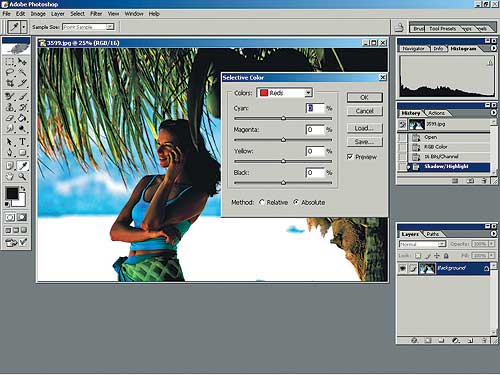Toggle history brush source for Open state

402,137
